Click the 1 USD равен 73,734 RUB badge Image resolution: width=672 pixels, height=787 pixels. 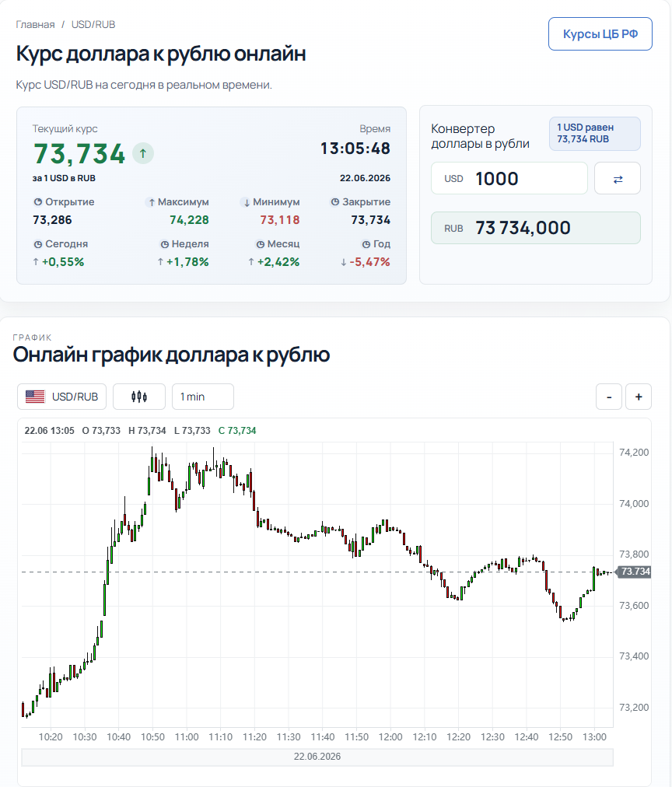(595, 134)
